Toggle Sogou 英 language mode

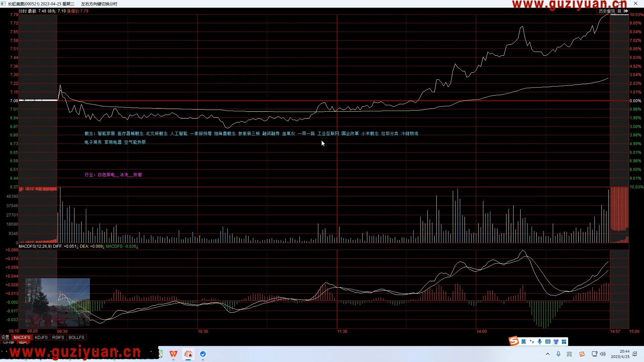click(524, 342)
